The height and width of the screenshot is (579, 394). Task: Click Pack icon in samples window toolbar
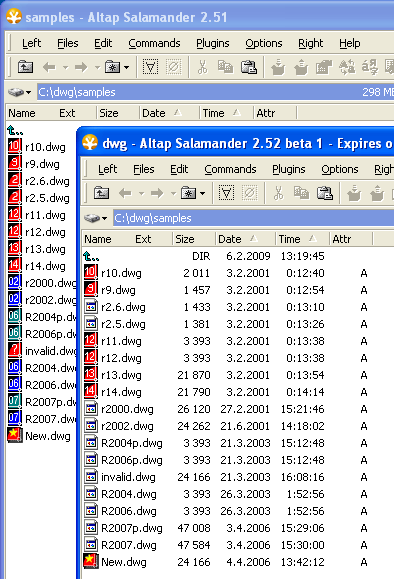pos(278,67)
